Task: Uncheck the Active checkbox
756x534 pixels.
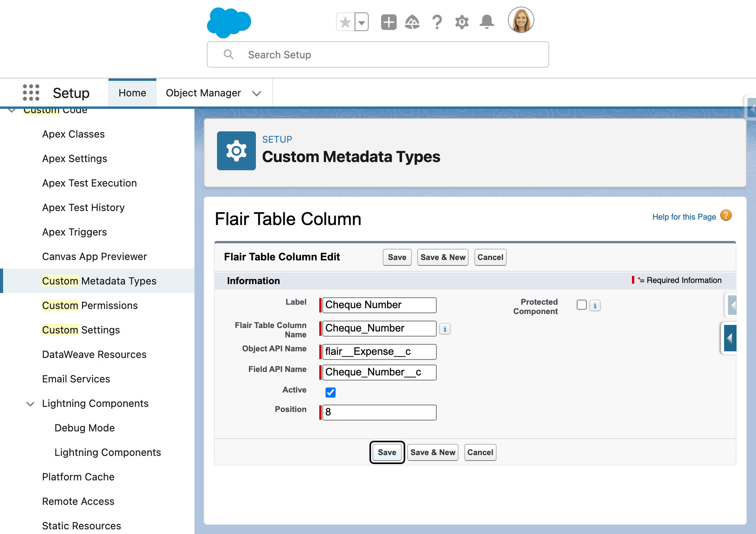Action: point(331,393)
